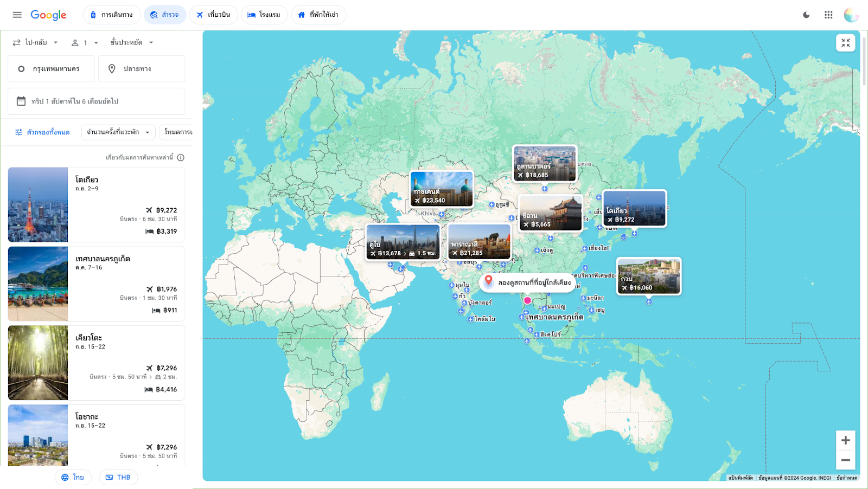Click the ปลายทาง destination field

point(142,69)
